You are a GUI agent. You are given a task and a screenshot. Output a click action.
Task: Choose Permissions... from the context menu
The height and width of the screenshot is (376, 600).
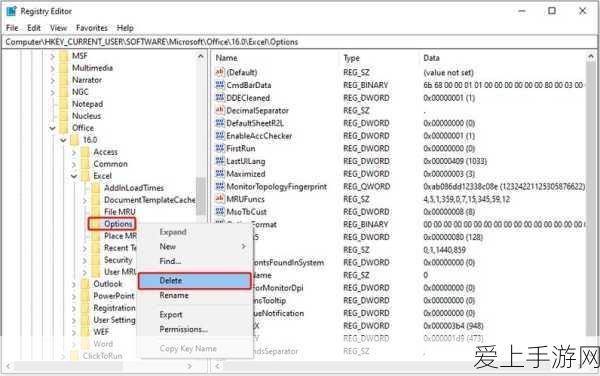[195, 329]
